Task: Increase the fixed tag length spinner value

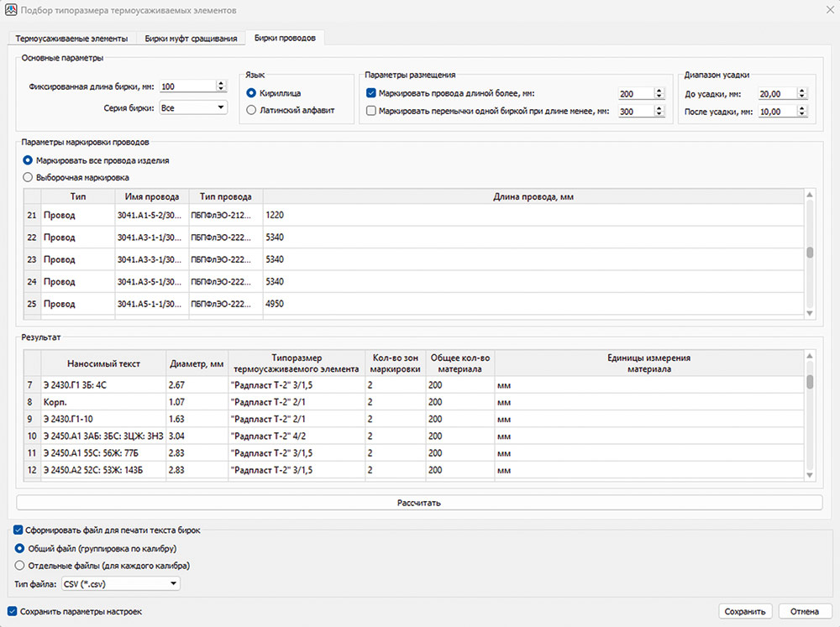Action: click(x=221, y=83)
